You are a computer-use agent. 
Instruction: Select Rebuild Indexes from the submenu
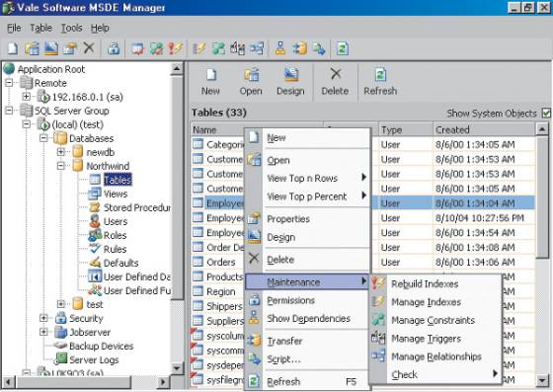[x=425, y=283]
